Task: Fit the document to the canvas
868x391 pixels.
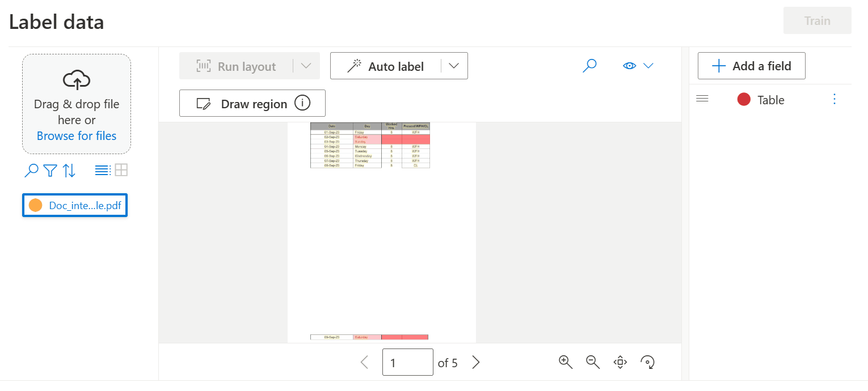Action: 620,362
